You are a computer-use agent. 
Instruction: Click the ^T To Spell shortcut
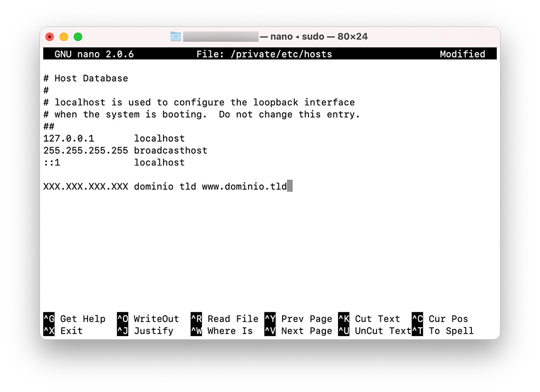point(443,331)
